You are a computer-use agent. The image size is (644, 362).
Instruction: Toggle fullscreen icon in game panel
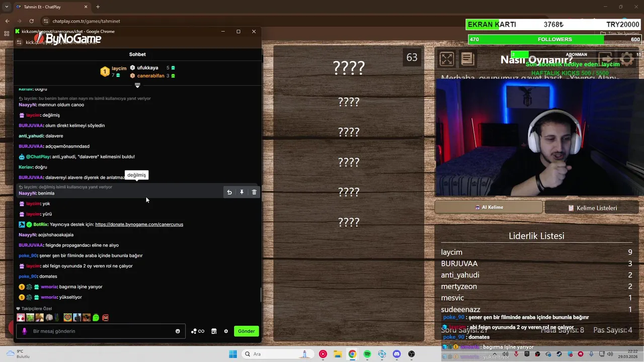(447, 59)
